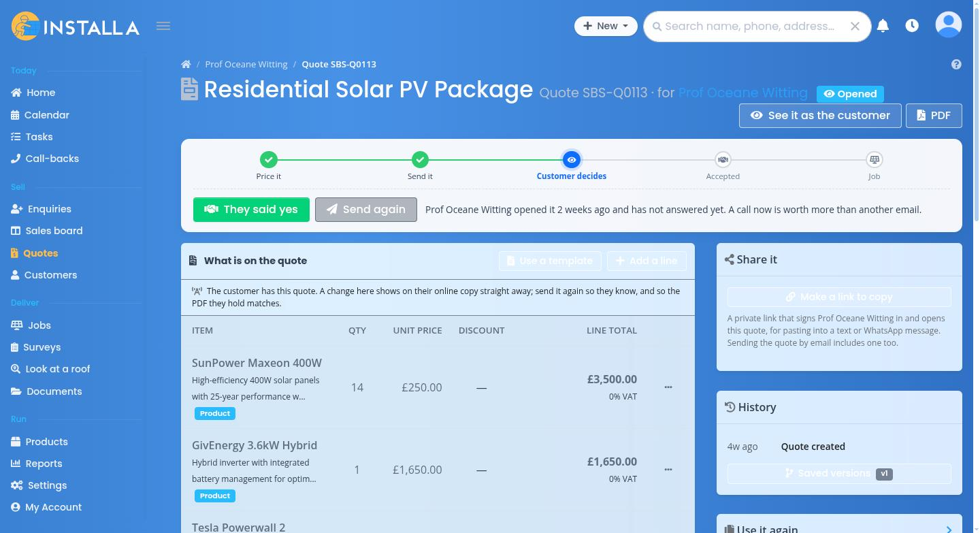Click the £250.00 unit price

coord(422,387)
